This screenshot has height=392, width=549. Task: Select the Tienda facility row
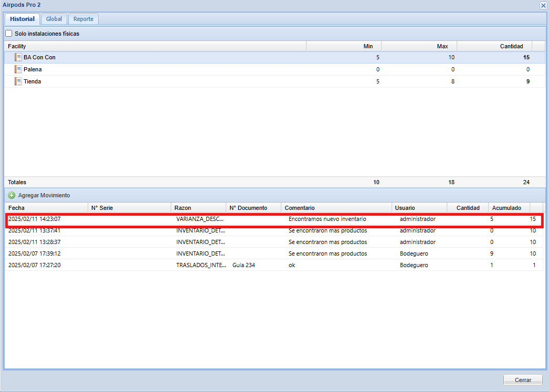[x=274, y=81]
